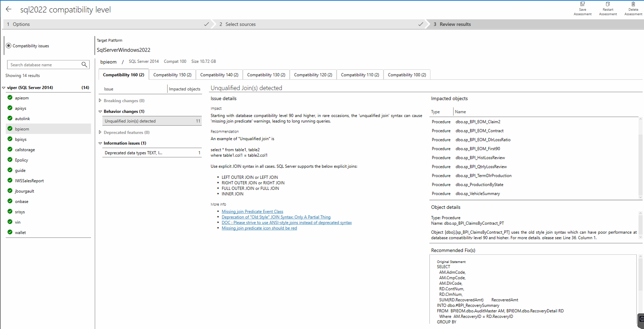The image size is (644, 329).
Task: Collapse the Information issues group
Action: click(100, 143)
